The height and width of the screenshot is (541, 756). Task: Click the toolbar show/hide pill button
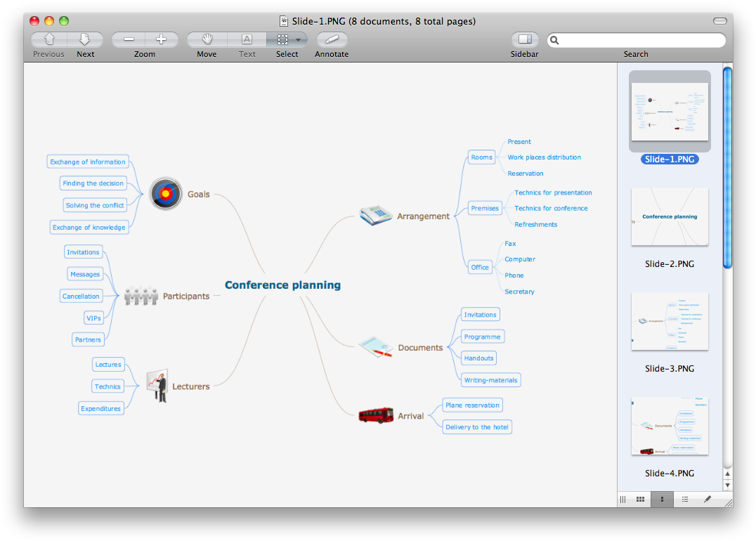[x=719, y=21]
